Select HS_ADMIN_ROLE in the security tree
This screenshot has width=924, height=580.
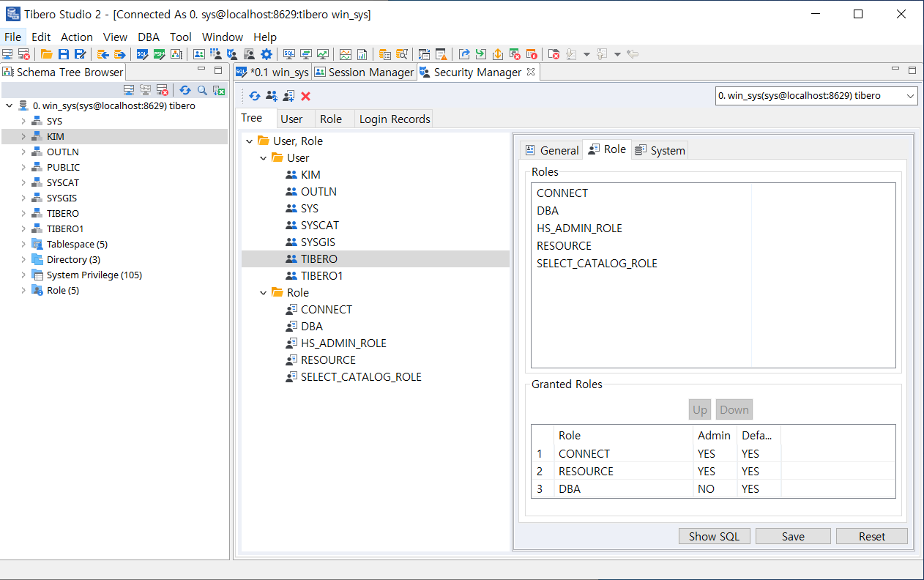tap(343, 343)
